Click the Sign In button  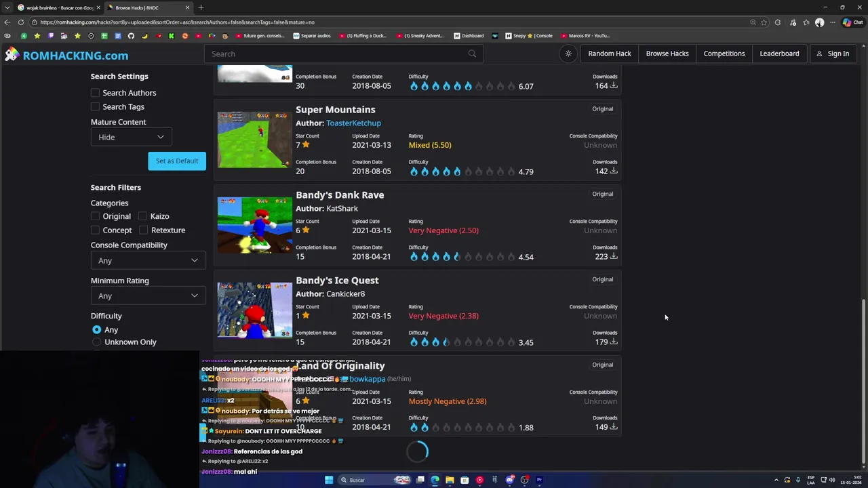(x=833, y=54)
